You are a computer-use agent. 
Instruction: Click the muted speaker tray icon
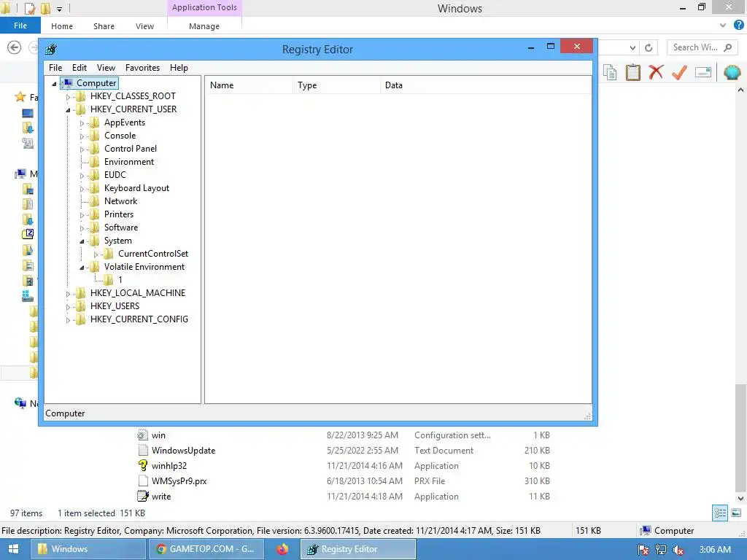click(678, 550)
